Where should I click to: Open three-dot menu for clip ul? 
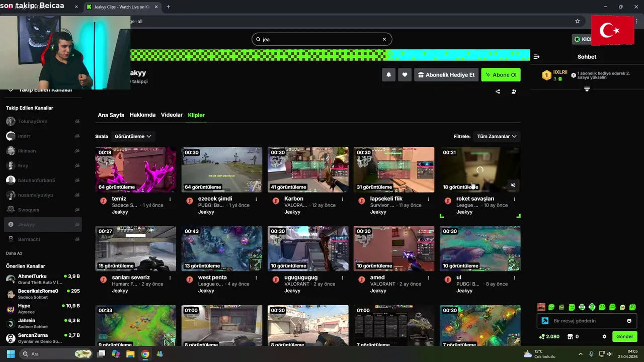514,278
